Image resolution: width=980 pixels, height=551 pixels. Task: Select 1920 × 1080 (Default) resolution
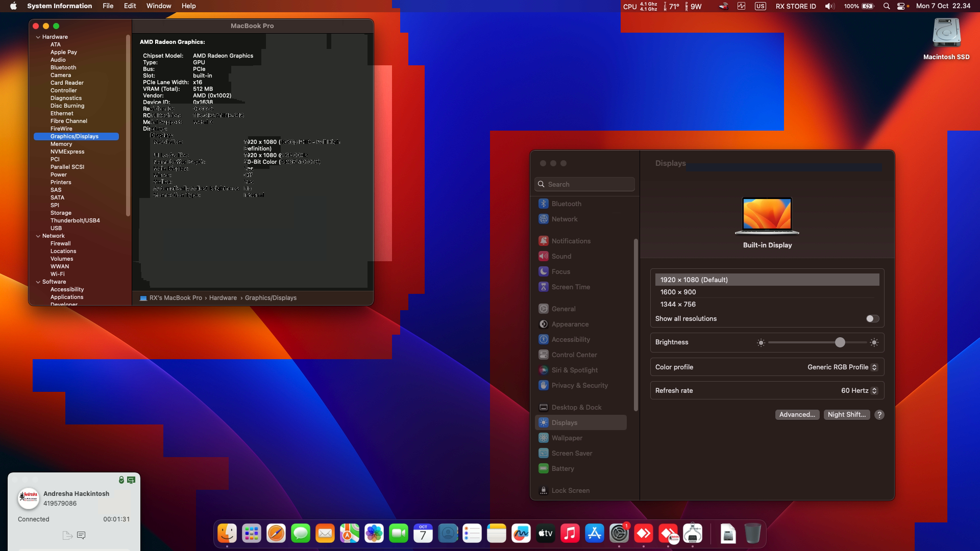click(x=767, y=280)
